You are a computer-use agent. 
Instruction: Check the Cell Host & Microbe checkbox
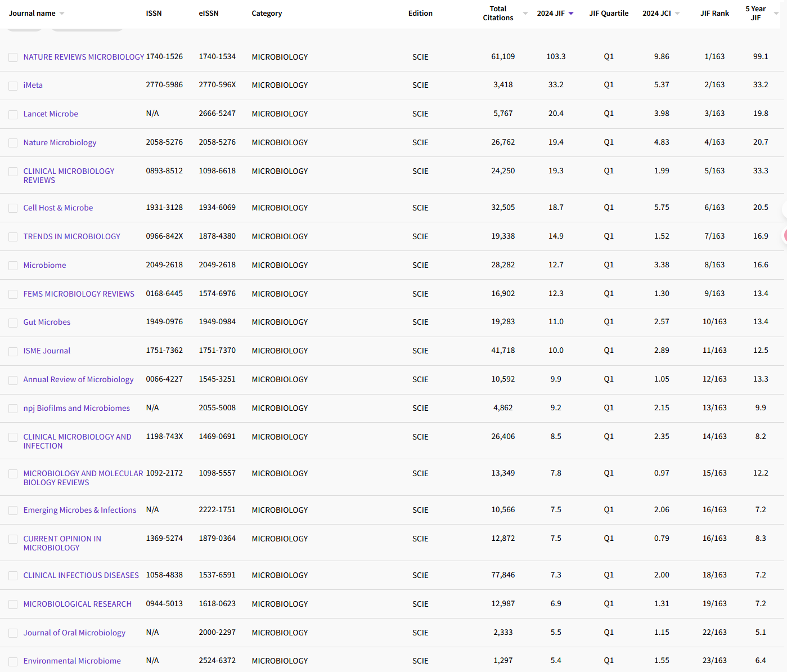tap(13, 208)
